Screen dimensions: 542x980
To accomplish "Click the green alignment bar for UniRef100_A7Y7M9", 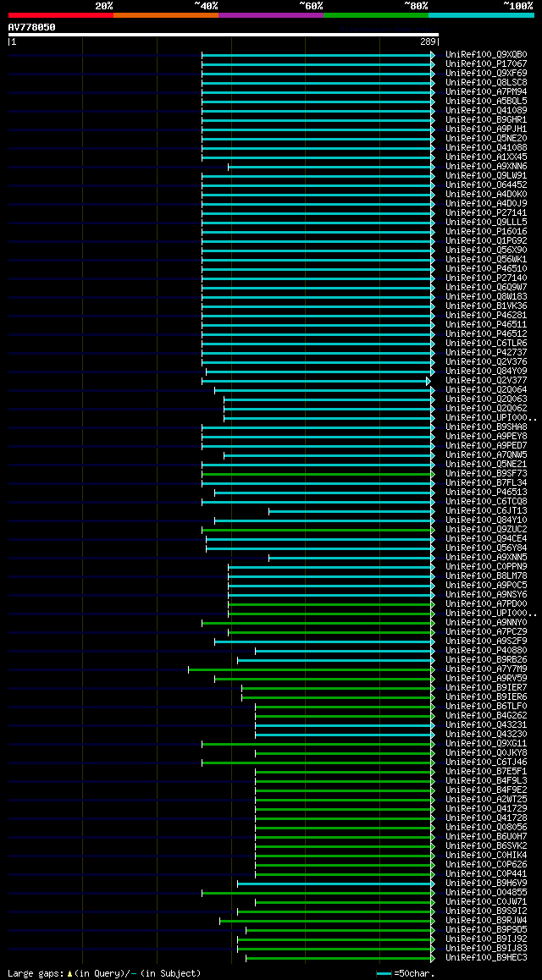I will pos(310,669).
